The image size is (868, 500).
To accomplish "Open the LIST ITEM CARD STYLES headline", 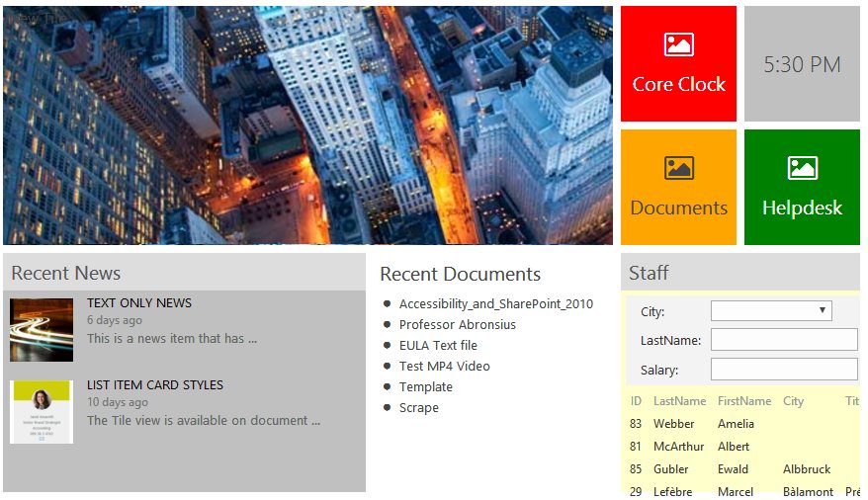I will (155, 385).
